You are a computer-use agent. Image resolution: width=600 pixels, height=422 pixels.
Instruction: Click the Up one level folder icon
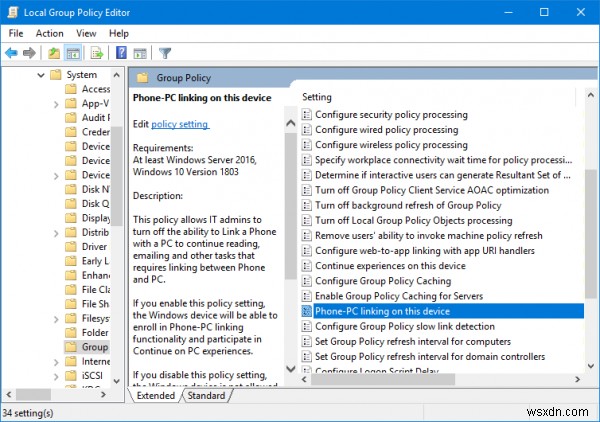[x=54, y=53]
